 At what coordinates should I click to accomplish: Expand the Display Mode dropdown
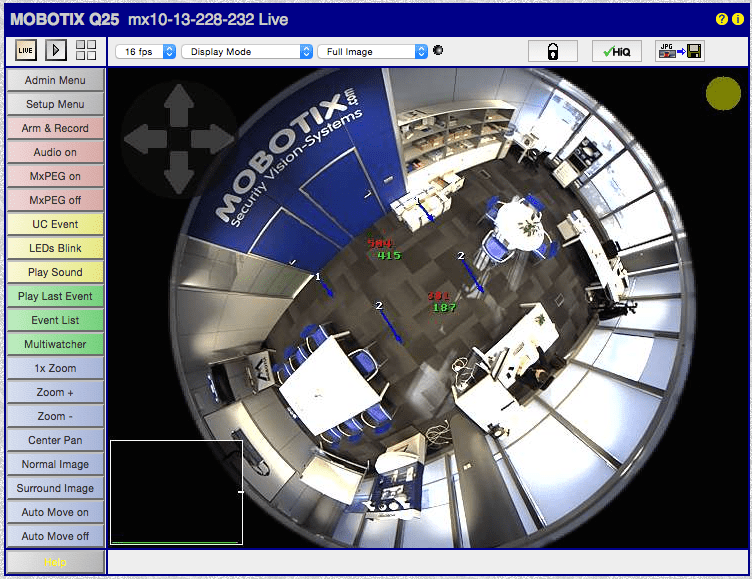[x=247, y=51]
